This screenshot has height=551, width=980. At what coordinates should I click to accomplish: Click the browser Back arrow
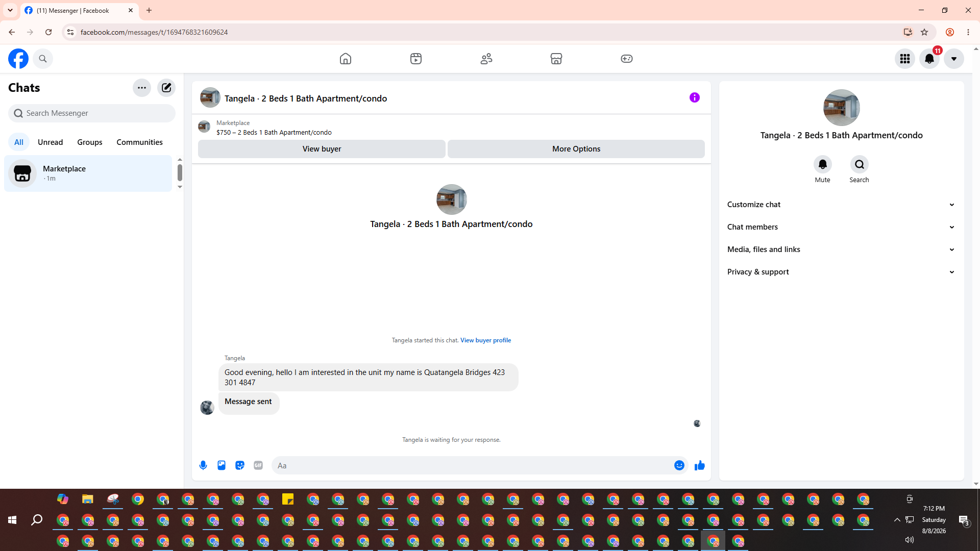(12, 32)
